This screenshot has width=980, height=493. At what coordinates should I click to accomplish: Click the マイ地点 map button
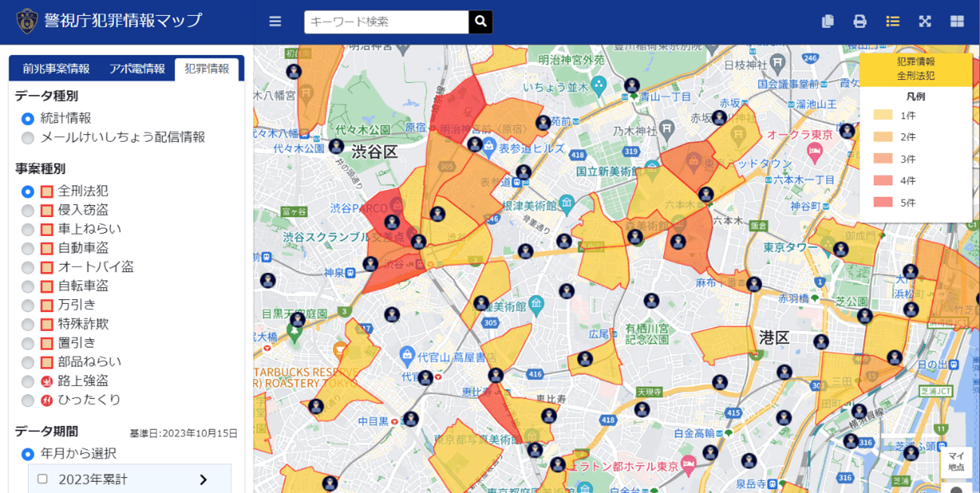(x=956, y=462)
